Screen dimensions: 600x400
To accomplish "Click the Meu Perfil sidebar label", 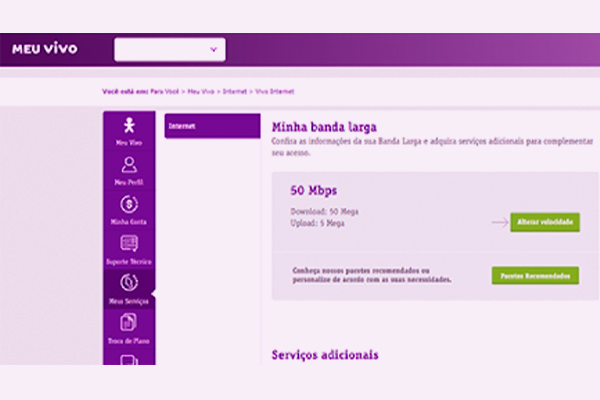I will (x=129, y=182).
